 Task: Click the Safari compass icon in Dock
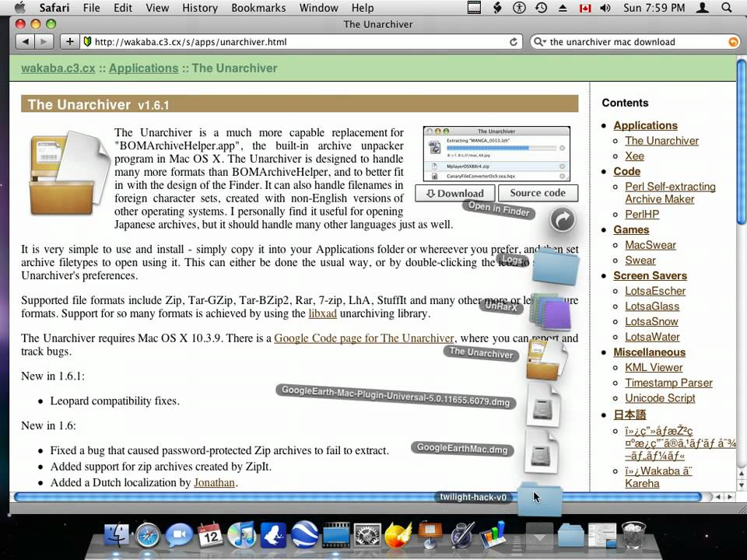[148, 535]
